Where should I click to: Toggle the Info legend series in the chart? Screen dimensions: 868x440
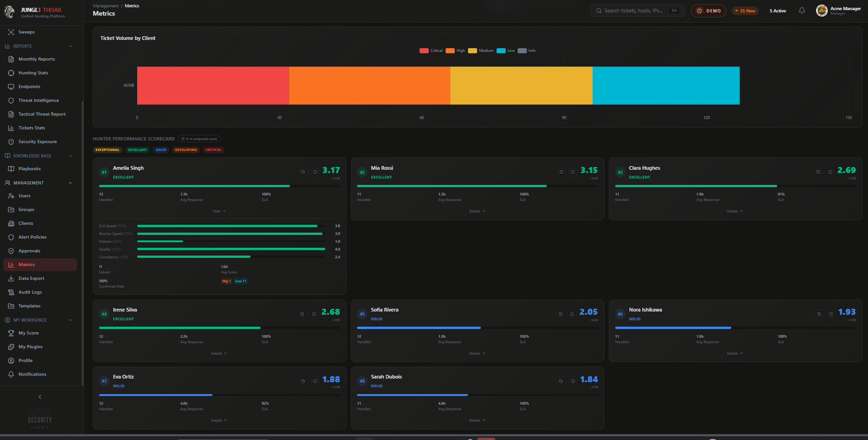pyautogui.click(x=527, y=50)
